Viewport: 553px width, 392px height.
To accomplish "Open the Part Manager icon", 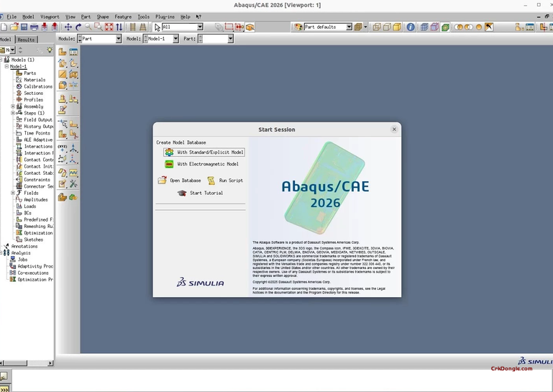I will pyautogui.click(x=73, y=52).
